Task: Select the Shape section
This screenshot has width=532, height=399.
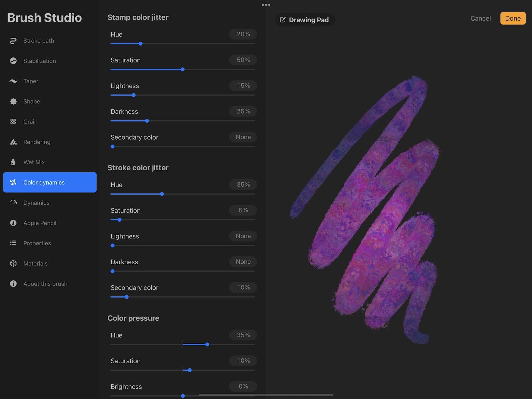Action: 50,101
